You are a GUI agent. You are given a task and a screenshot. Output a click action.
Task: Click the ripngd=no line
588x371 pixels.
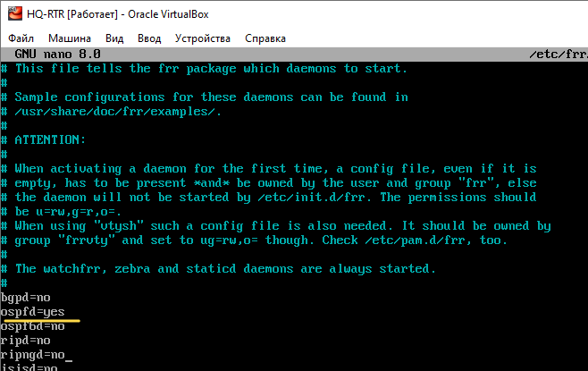click(x=33, y=355)
